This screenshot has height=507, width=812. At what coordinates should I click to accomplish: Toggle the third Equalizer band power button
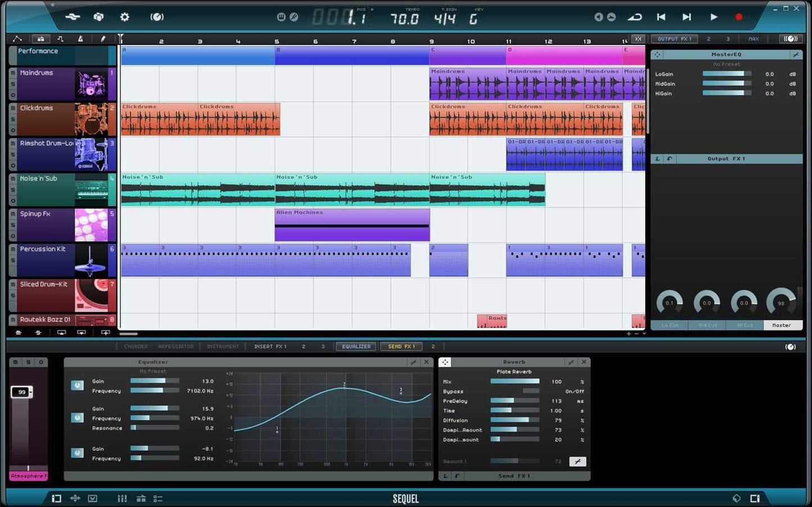78,453
